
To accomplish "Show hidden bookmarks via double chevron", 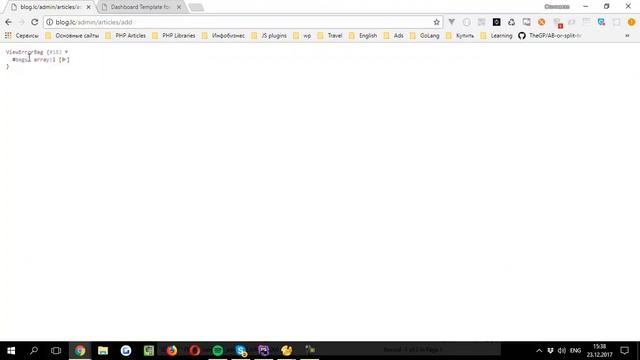I will pyautogui.click(x=627, y=36).
